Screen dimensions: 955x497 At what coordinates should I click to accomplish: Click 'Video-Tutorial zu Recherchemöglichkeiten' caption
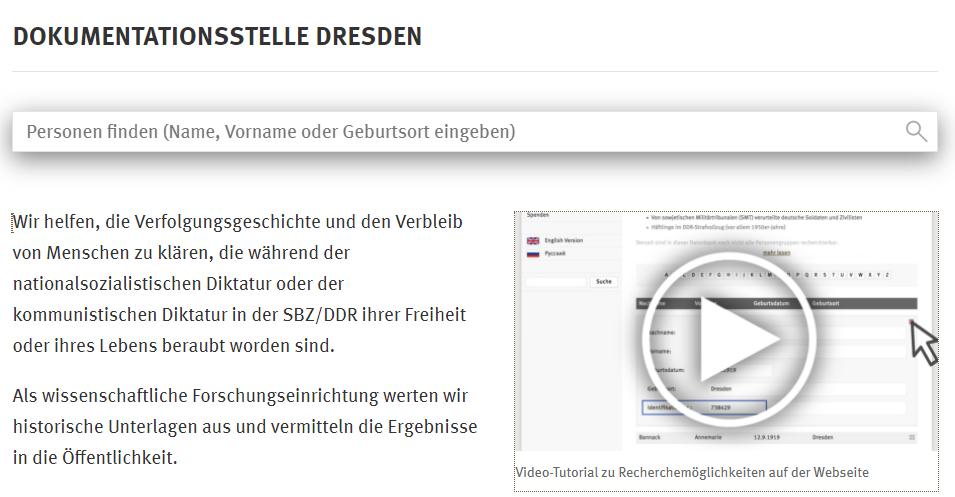(x=692, y=472)
